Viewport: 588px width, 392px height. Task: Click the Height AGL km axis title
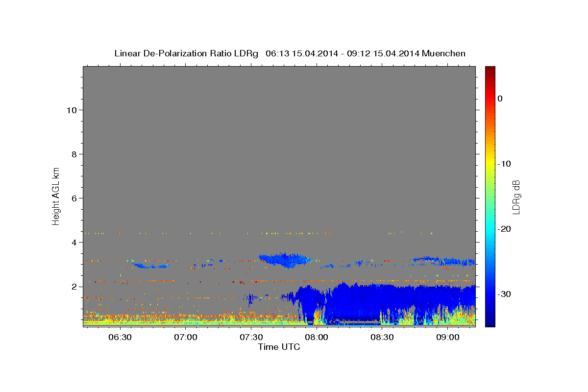coord(56,196)
